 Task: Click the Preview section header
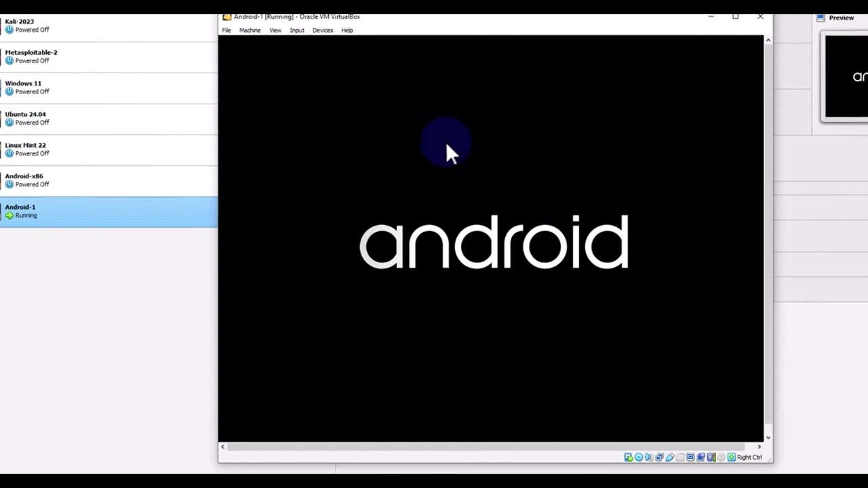[841, 18]
